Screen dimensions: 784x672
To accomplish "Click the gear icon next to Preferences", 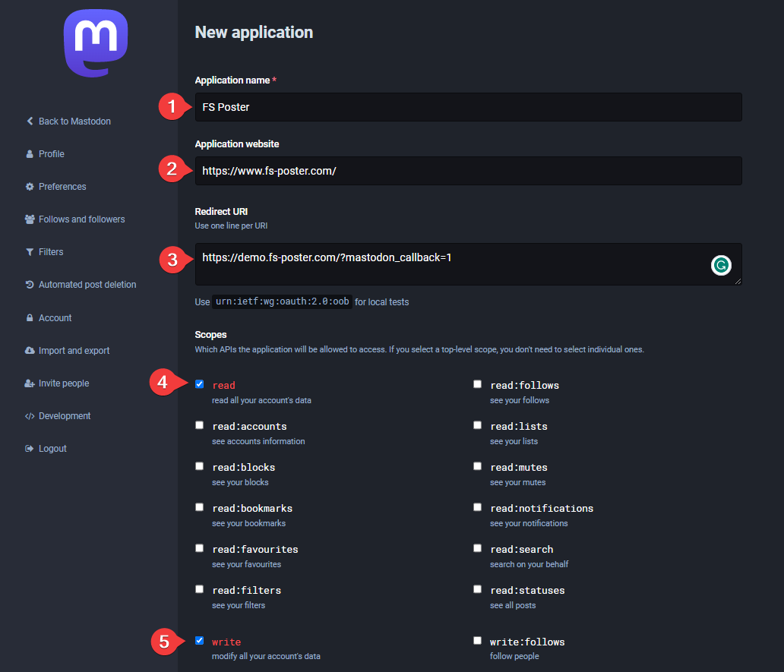I will tap(30, 186).
